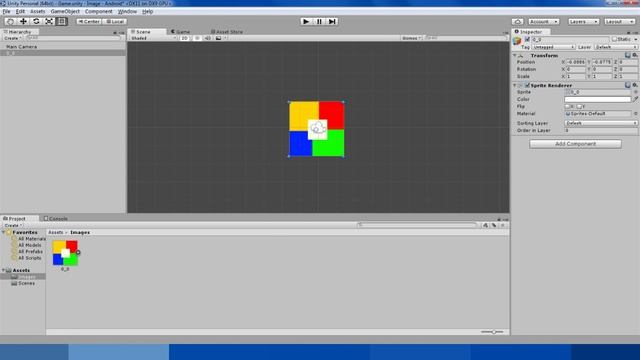The image size is (640, 360).
Task: Pause the game playback
Action: coord(319,21)
